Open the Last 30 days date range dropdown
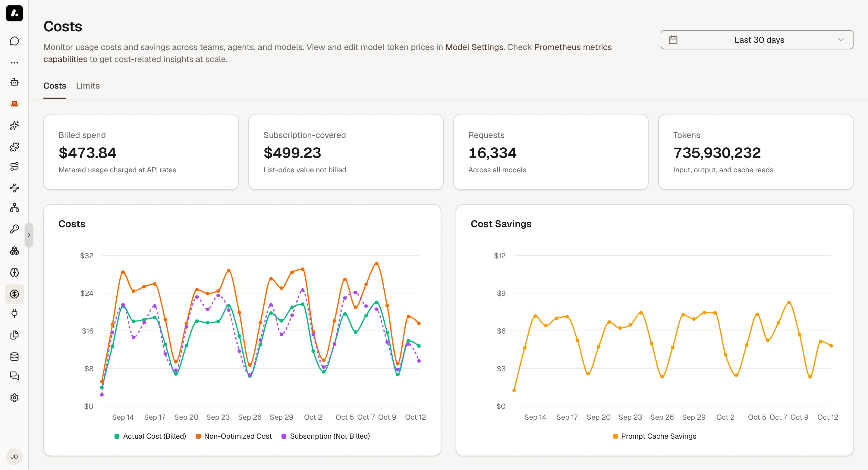The height and width of the screenshot is (470, 868). pos(756,40)
